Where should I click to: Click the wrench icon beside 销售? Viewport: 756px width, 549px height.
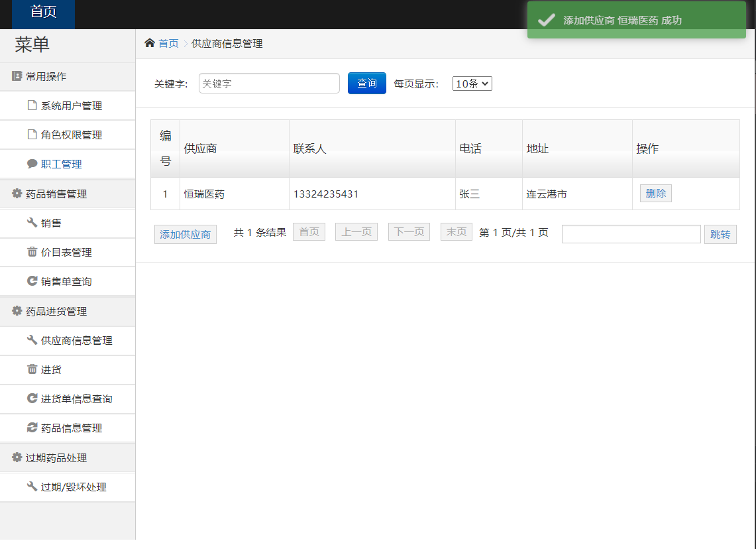point(32,223)
